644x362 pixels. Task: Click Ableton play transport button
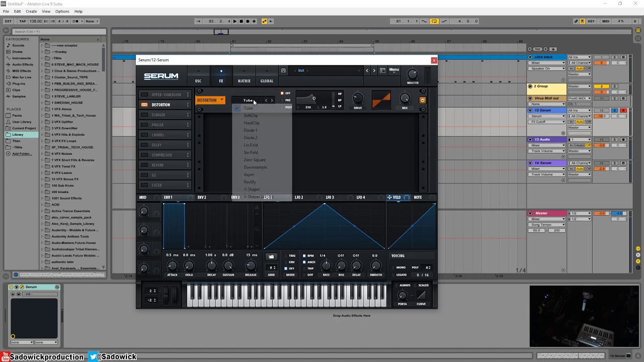click(234, 21)
